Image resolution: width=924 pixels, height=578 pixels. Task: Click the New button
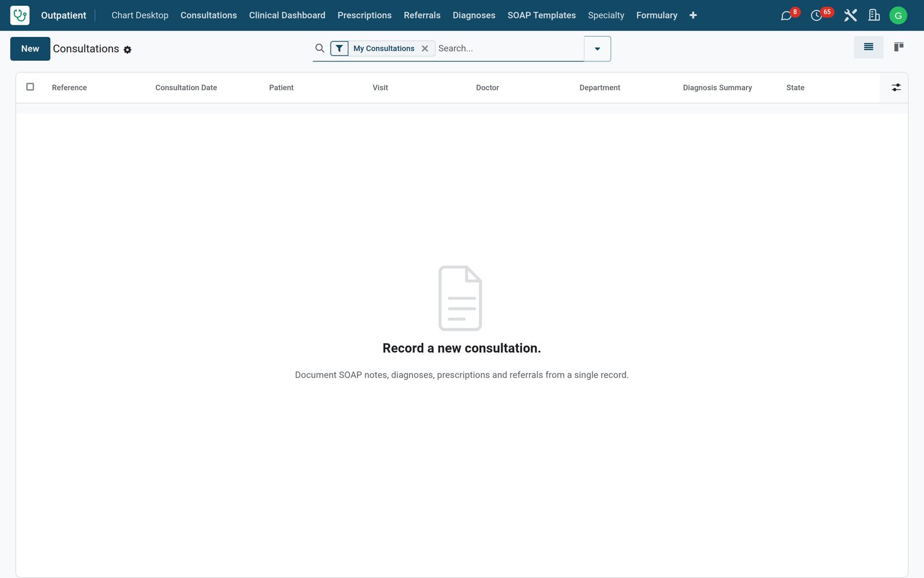tap(30, 49)
